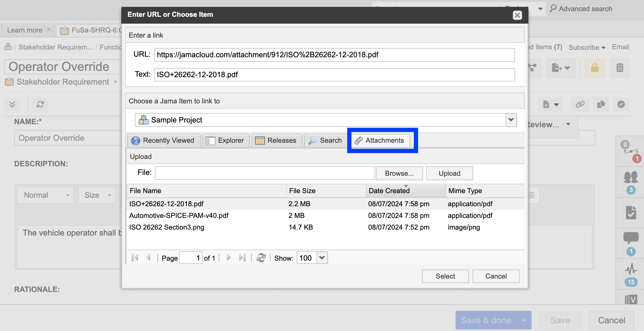Screen dimensions: 644x331
Task: Open the Explorer tab
Action: [x=225, y=140]
